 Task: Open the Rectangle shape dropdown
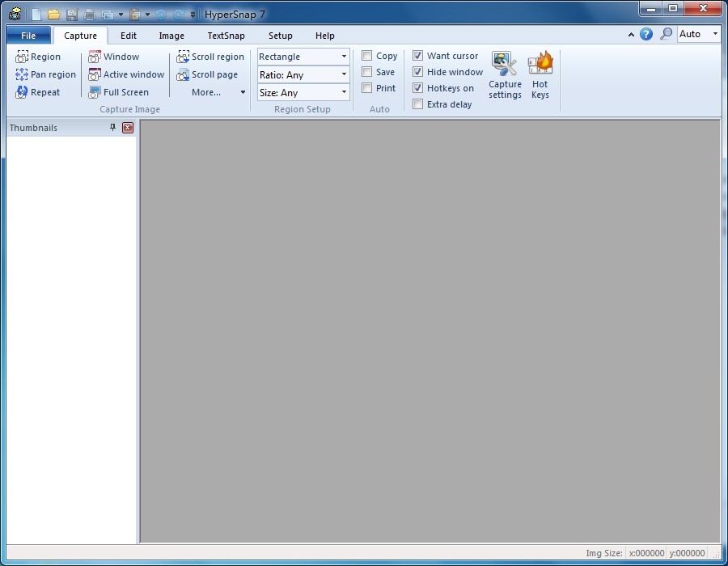pyautogui.click(x=344, y=57)
